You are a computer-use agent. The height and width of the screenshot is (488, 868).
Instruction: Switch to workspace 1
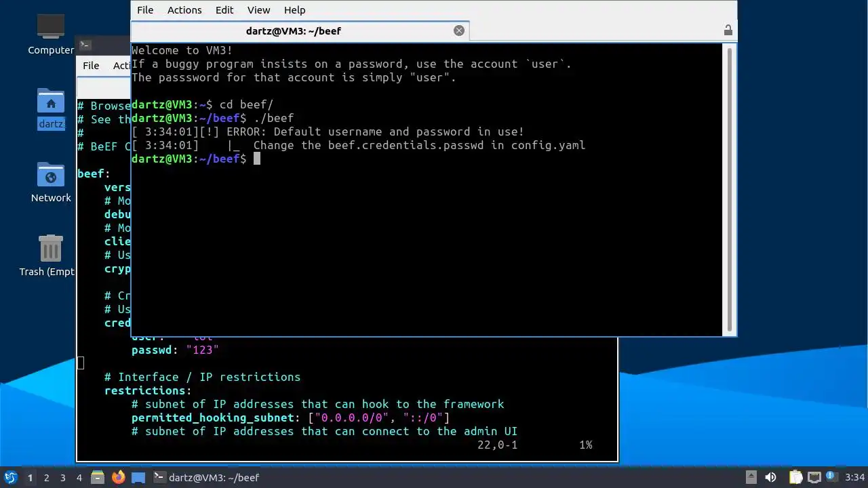(x=30, y=477)
